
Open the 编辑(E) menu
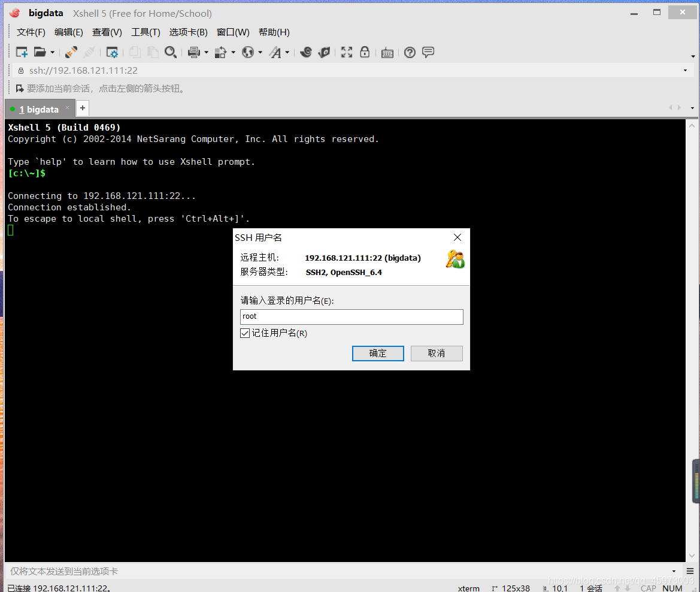[69, 32]
